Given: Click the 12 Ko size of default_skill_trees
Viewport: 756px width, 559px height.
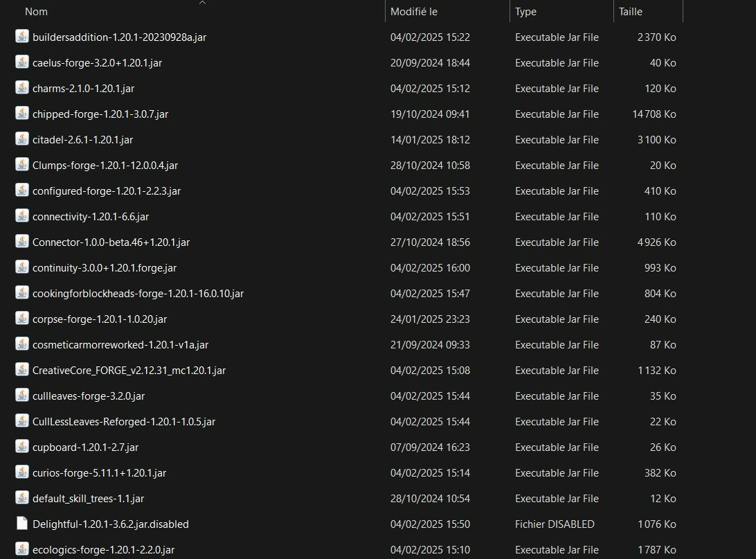Looking at the screenshot, I should pyautogui.click(x=663, y=498).
